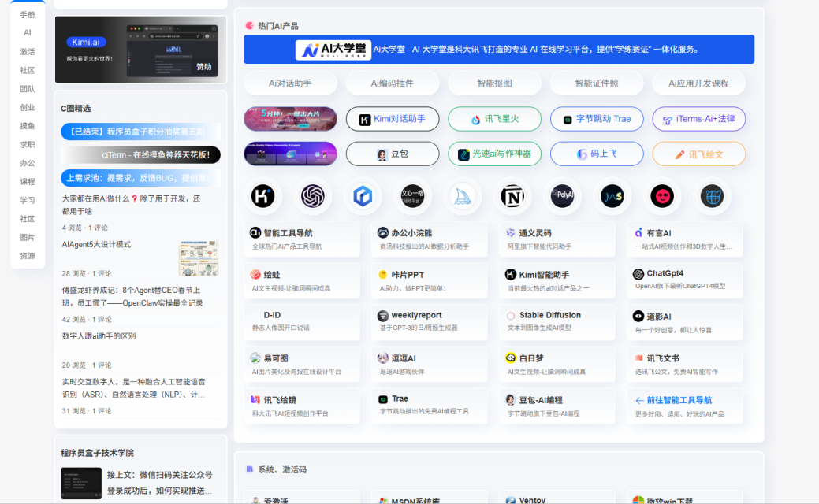This screenshot has height=504, width=819.
Task: Open the Stable Diffusion card
Action: (x=557, y=322)
